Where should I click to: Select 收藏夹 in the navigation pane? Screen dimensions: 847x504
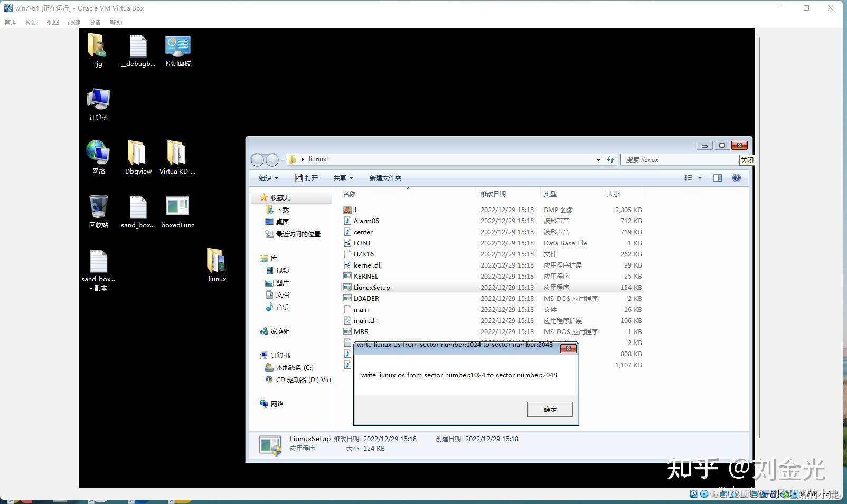[x=280, y=197]
